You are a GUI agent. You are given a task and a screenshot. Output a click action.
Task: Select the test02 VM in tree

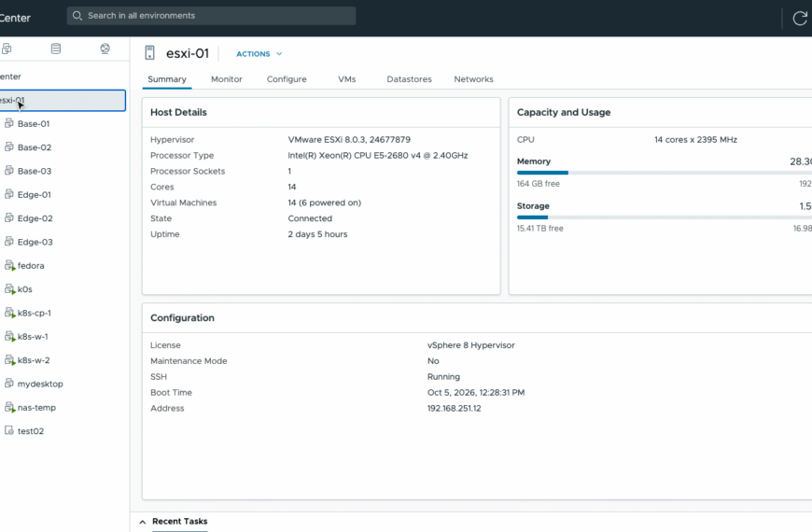click(31, 431)
